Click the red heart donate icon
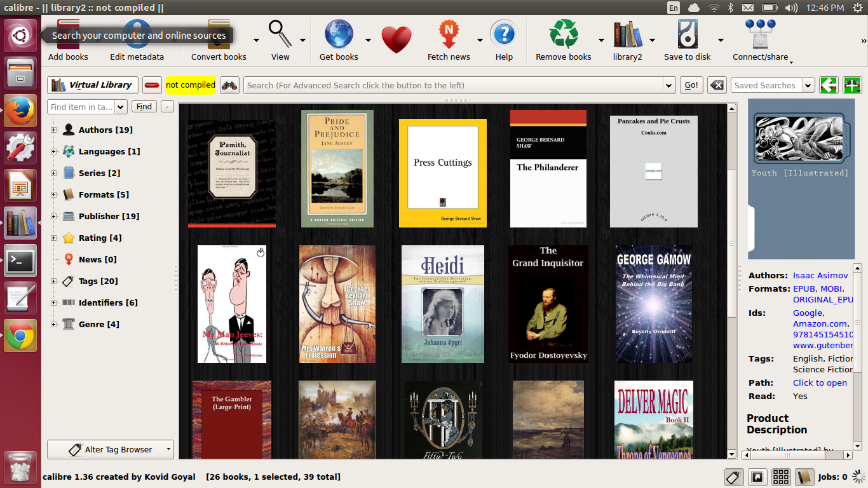The width and height of the screenshot is (868, 488). click(397, 39)
